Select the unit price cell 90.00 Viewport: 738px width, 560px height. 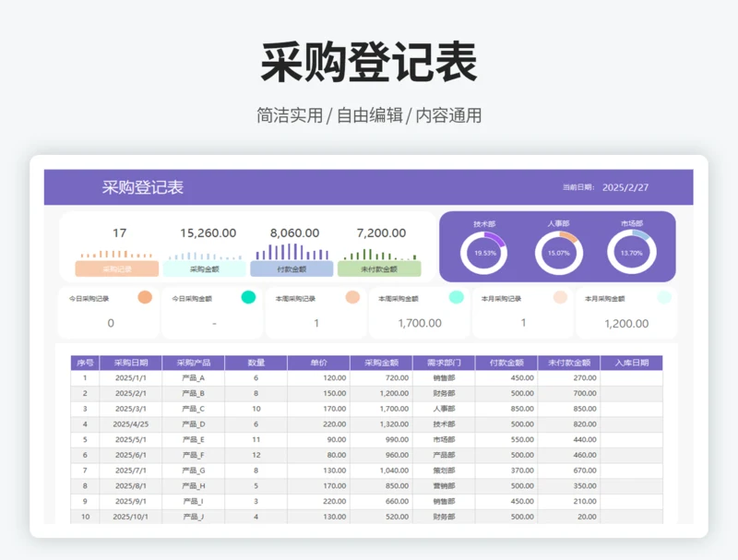[318, 439]
